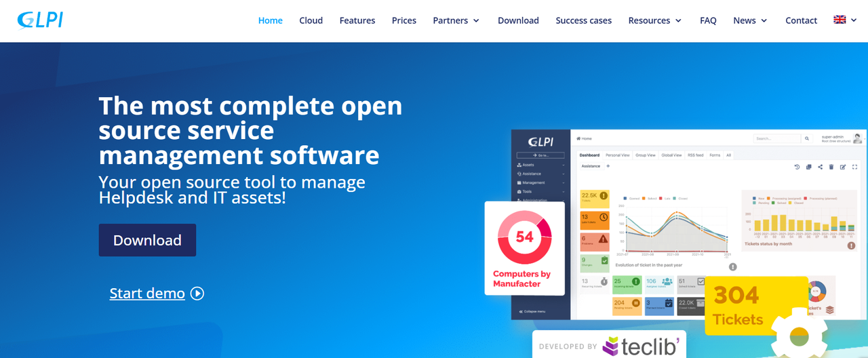Click the Forms tab in dashboard preview
Screen dimensions: 868x358
(715, 155)
